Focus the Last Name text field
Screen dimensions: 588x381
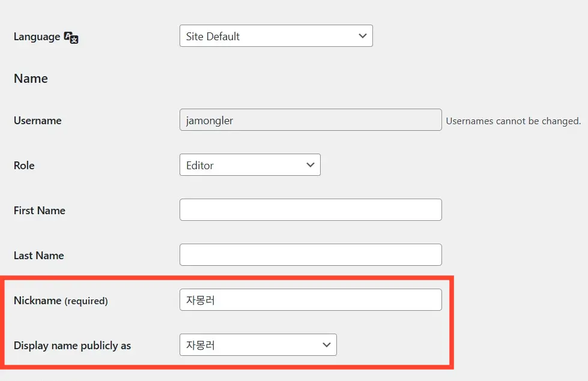(311, 255)
